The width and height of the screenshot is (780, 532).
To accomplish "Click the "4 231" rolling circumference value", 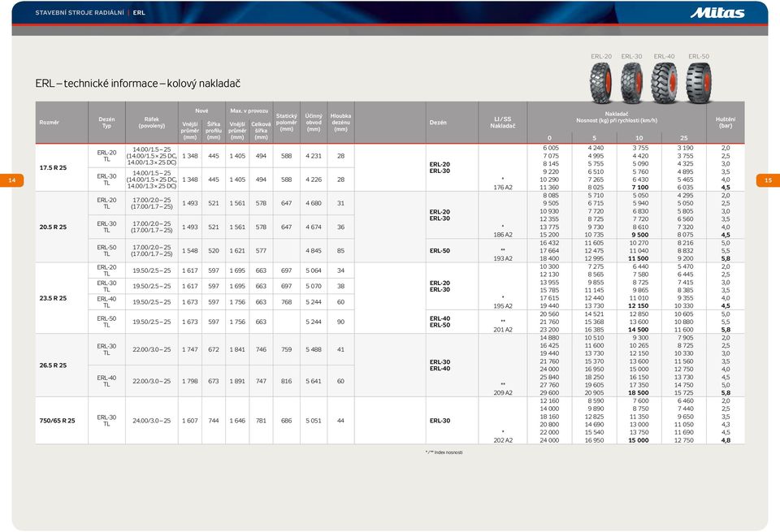I will click(314, 156).
